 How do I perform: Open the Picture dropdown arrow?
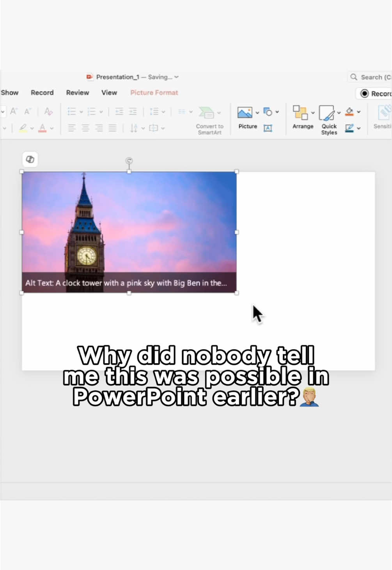pos(257,112)
